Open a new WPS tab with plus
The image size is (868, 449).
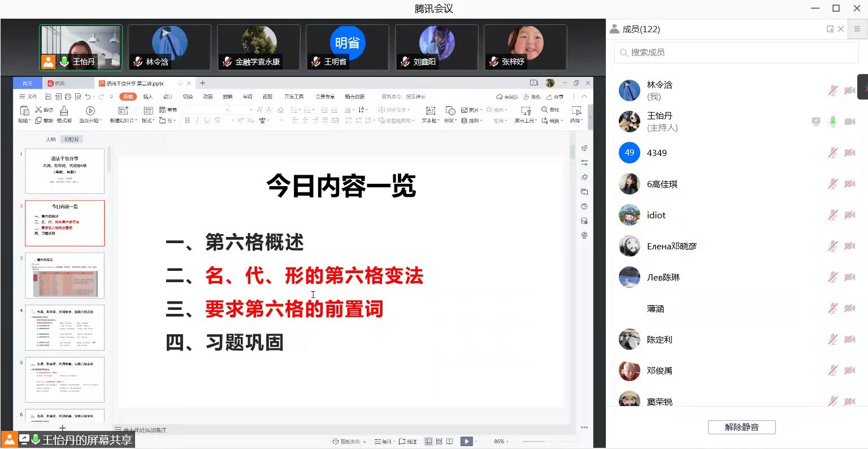coord(202,83)
